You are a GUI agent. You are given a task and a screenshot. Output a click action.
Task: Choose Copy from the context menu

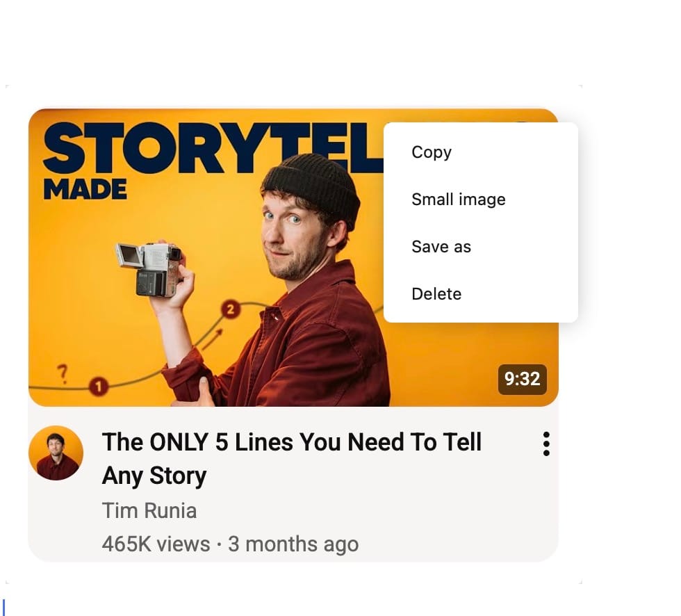(432, 152)
